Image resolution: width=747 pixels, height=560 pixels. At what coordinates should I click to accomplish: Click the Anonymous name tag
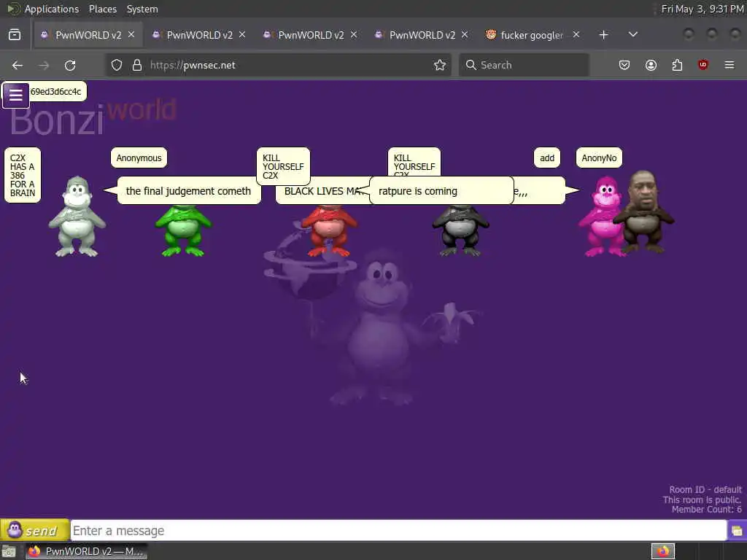[x=139, y=157]
